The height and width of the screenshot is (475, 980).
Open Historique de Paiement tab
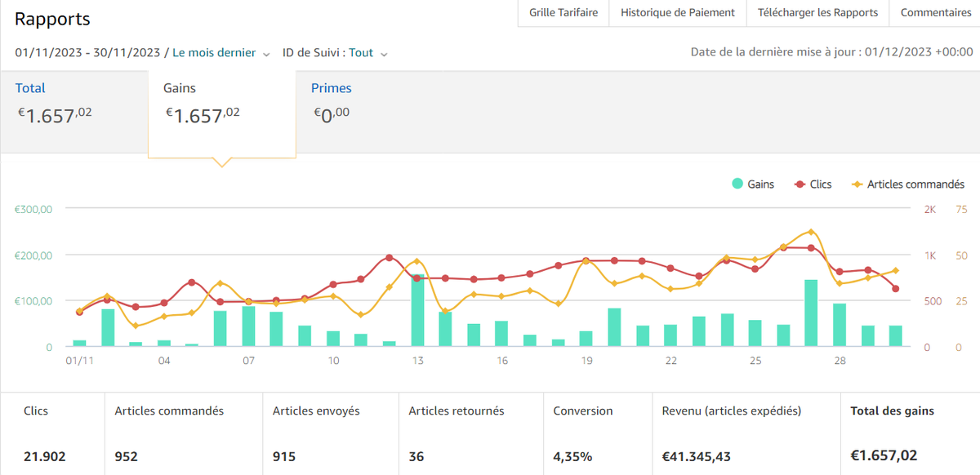[x=678, y=13]
